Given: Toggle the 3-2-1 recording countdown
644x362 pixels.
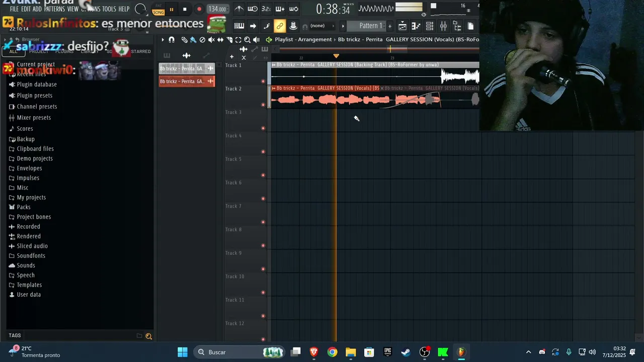Looking at the screenshot, I should (x=266, y=9).
